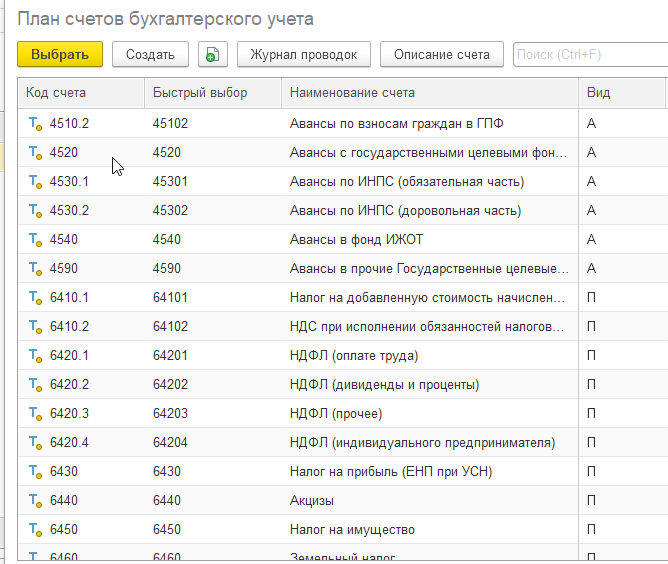Click the Быстрый выбор column header
This screenshot has height=564, width=668.
[213, 93]
